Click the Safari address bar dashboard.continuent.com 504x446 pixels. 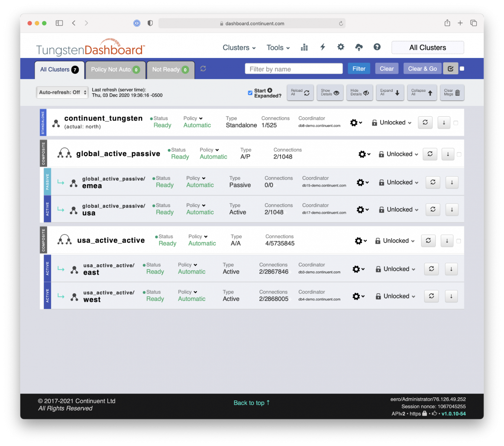click(x=252, y=23)
